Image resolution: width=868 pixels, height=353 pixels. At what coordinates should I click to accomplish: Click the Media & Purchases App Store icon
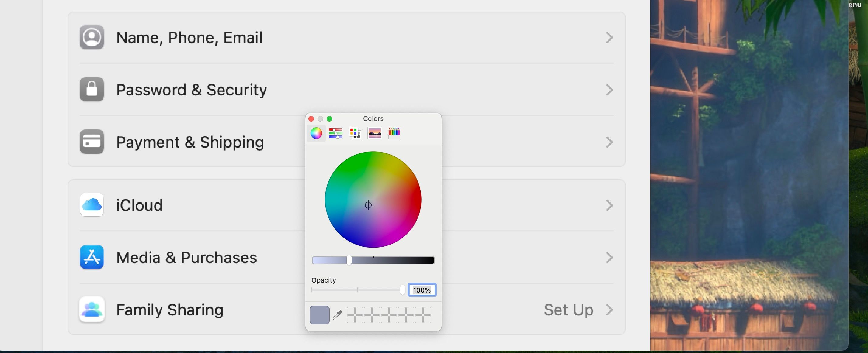pos(92,257)
